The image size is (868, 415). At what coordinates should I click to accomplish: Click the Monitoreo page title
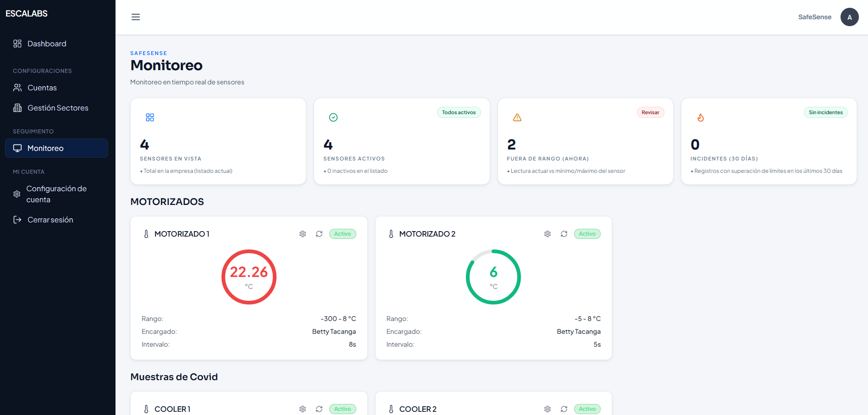[x=166, y=66]
